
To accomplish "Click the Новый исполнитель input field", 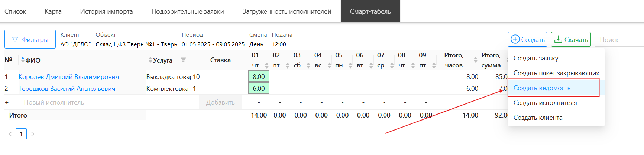I will coord(106,102).
